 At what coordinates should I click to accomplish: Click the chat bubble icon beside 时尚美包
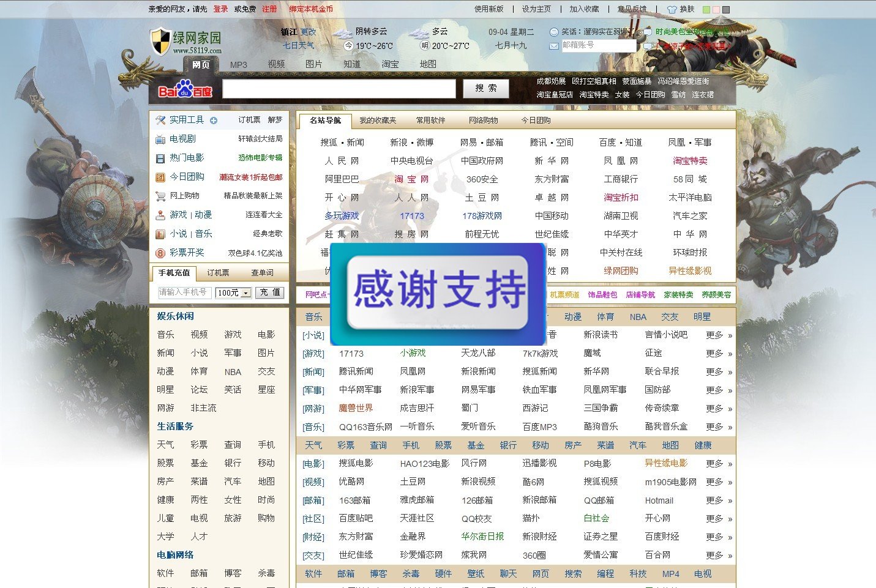click(648, 32)
